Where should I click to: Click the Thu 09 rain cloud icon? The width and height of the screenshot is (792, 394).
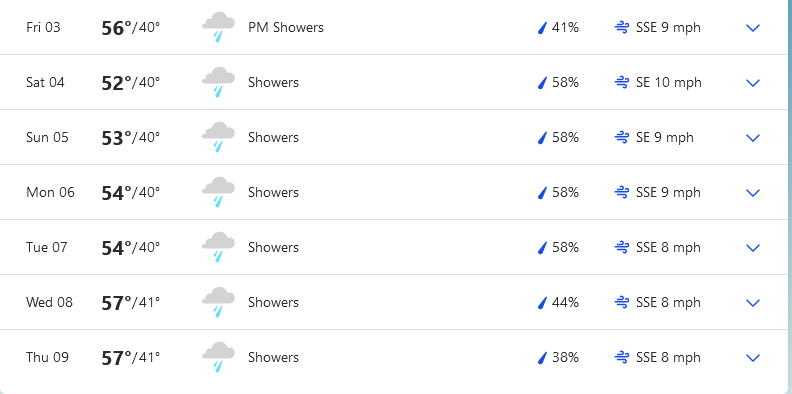point(218,357)
